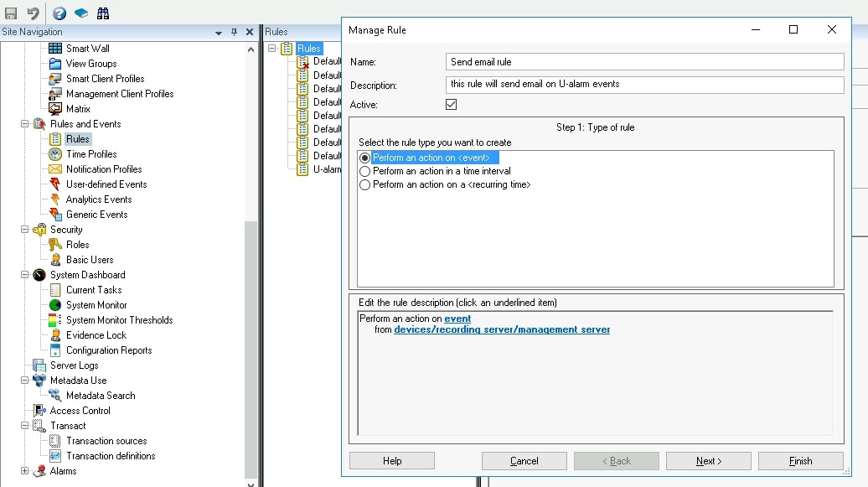Open System Monitor Thresholds item
868x487 pixels.
point(119,320)
